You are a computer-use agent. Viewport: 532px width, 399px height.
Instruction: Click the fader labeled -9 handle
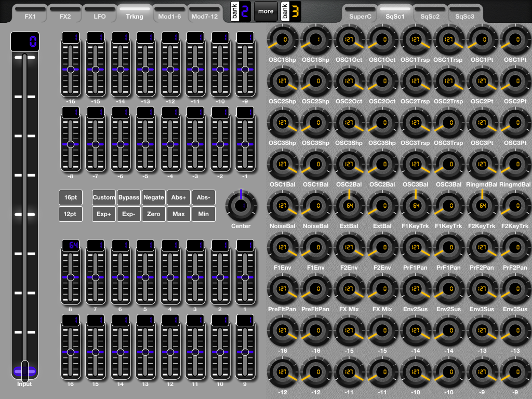click(245, 70)
